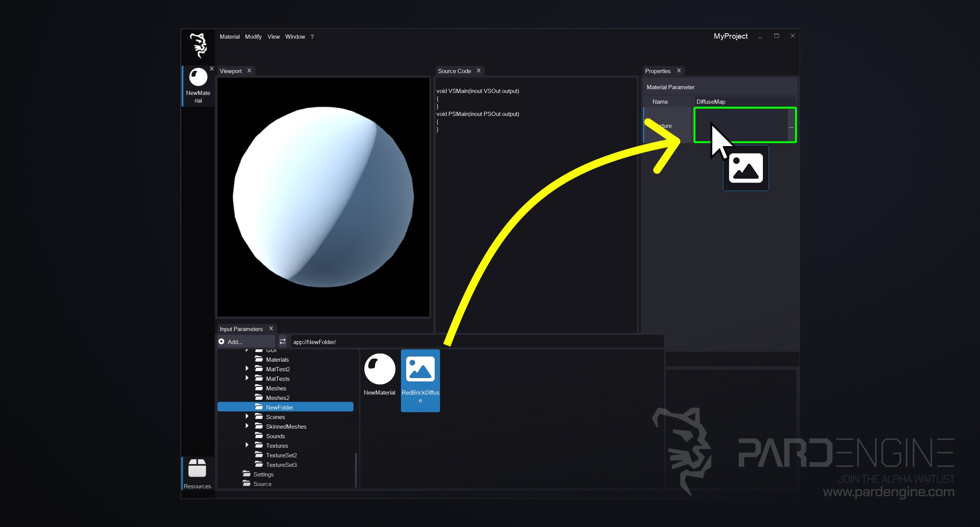Viewport: 980px width, 527px height.
Task: Maximize the MyProject window
Action: click(776, 36)
